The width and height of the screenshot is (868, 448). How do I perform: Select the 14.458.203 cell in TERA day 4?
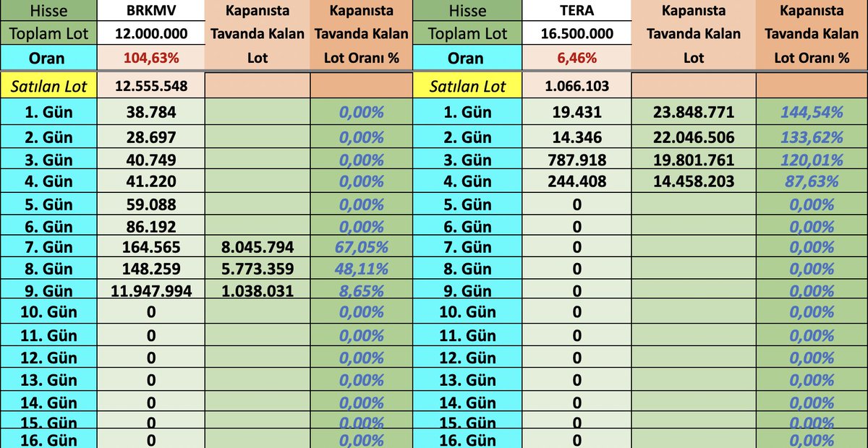coord(693,182)
